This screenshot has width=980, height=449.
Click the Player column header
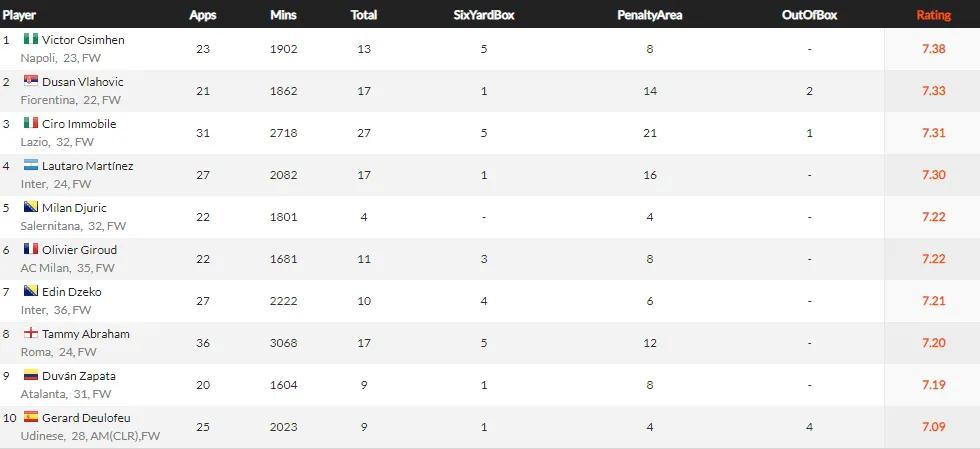click(x=20, y=15)
